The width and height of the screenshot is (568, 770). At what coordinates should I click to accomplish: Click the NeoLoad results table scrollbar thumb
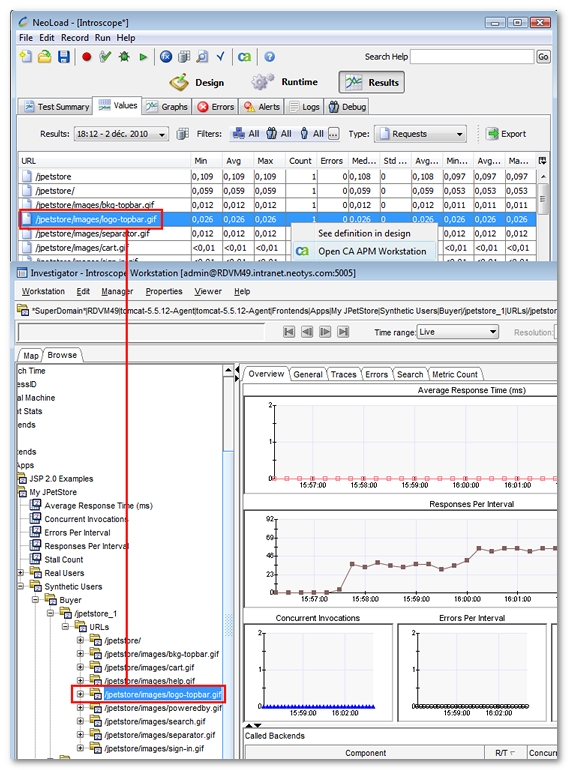point(542,199)
